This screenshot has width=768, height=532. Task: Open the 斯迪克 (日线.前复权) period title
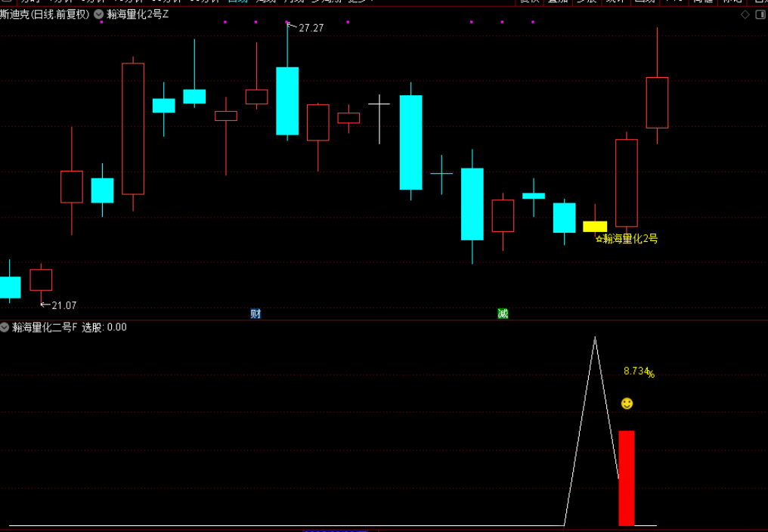pyautogui.click(x=45, y=14)
